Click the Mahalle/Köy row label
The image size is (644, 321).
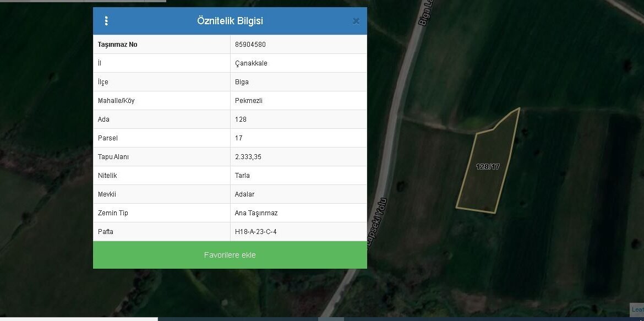coord(116,101)
